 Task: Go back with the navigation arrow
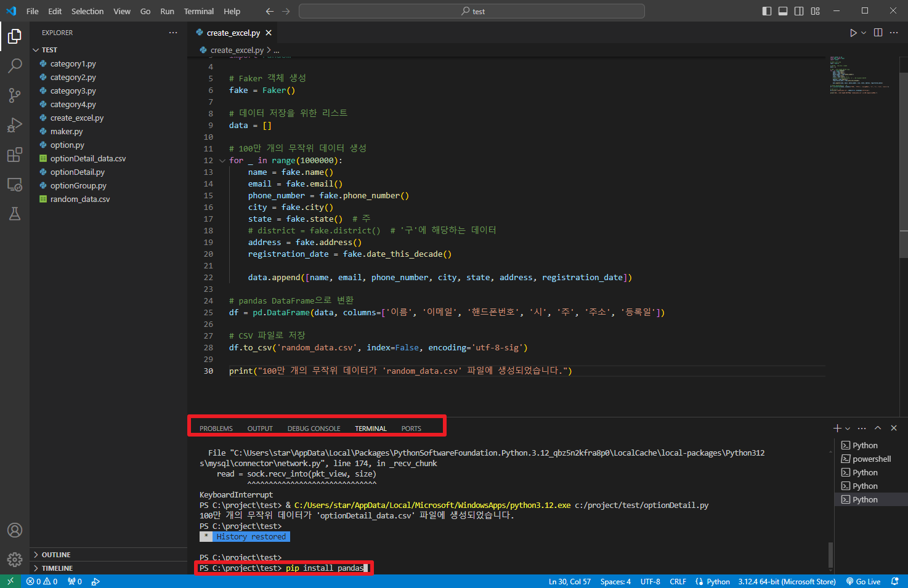[x=270, y=11]
